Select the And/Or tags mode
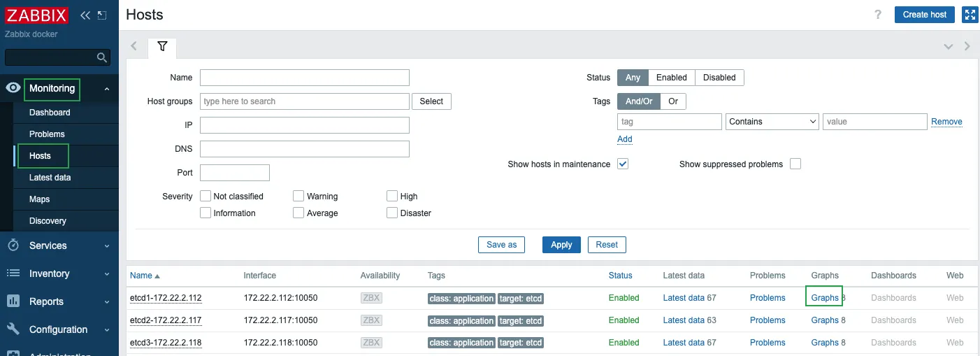980x356 pixels. pyautogui.click(x=639, y=101)
